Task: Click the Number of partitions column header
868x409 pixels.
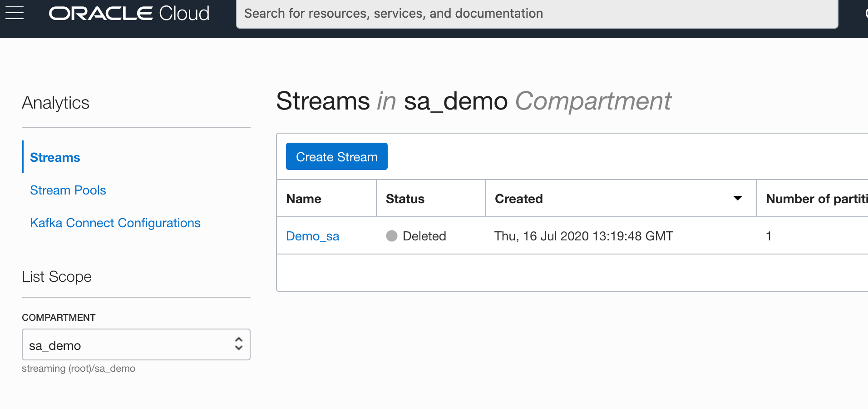Action: [816, 199]
